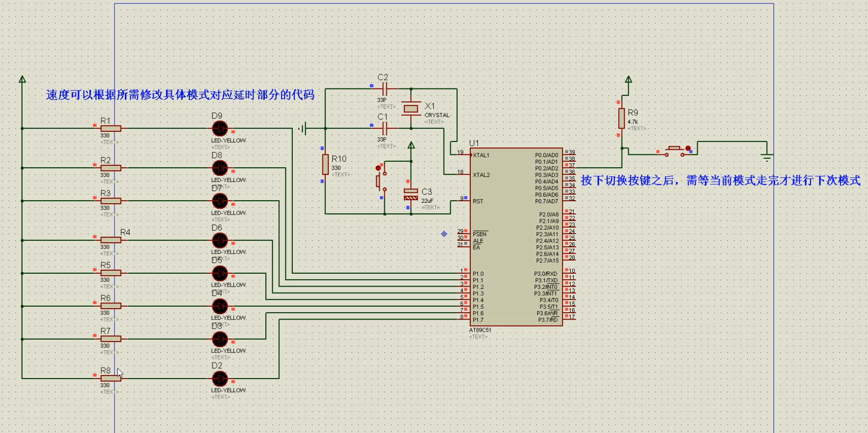Click the P0.2/AD2 pin label
The image size is (868, 433).
[547, 168]
